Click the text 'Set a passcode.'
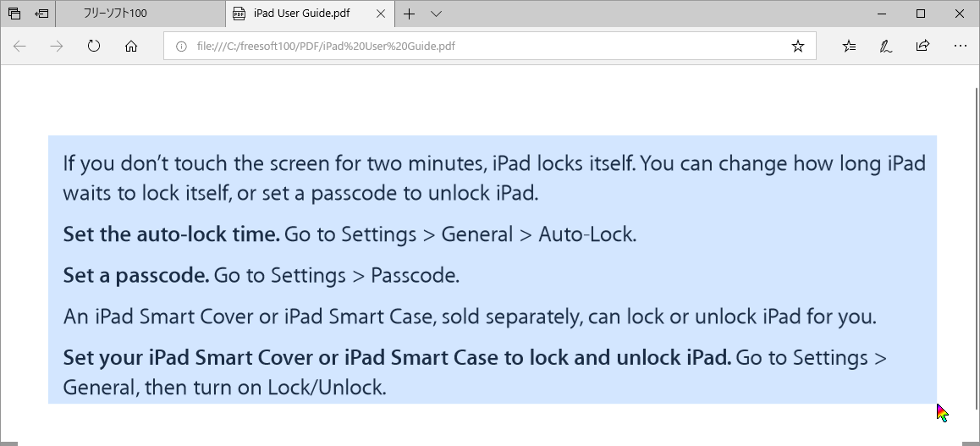The width and height of the screenshot is (980, 446). [x=135, y=276]
